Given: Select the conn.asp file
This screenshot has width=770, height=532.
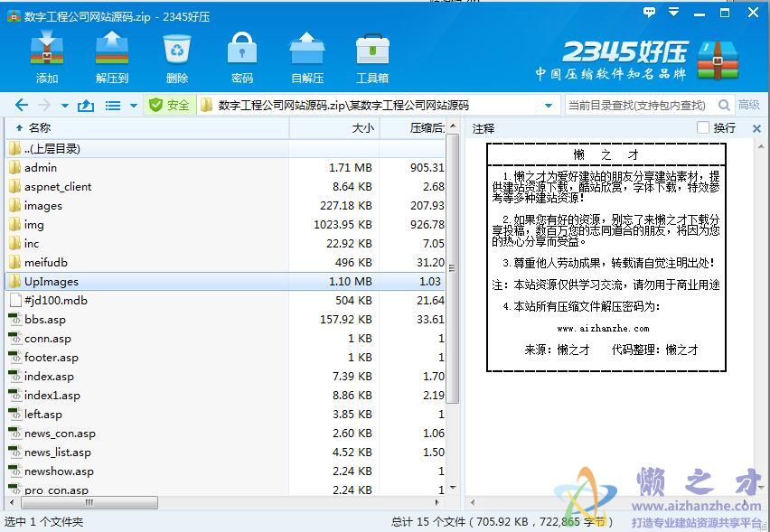Looking at the screenshot, I should tap(226, 339).
